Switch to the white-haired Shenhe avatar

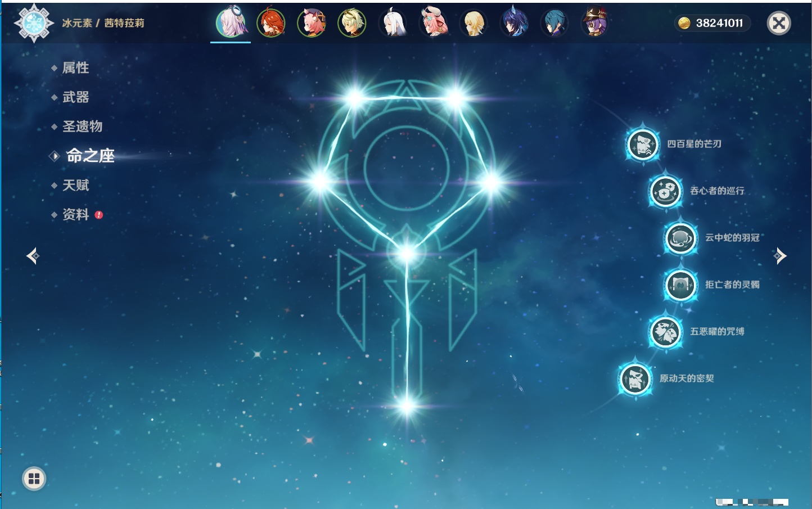pyautogui.click(x=393, y=23)
